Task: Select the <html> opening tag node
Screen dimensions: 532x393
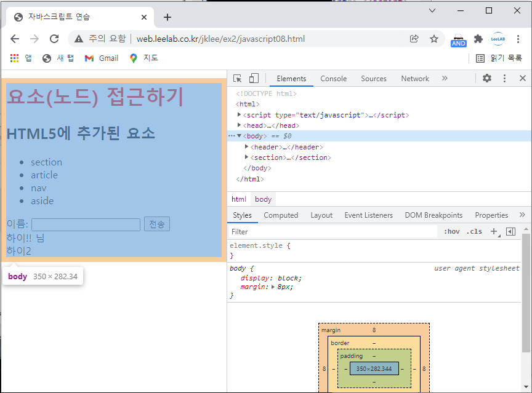Action: tap(248, 104)
